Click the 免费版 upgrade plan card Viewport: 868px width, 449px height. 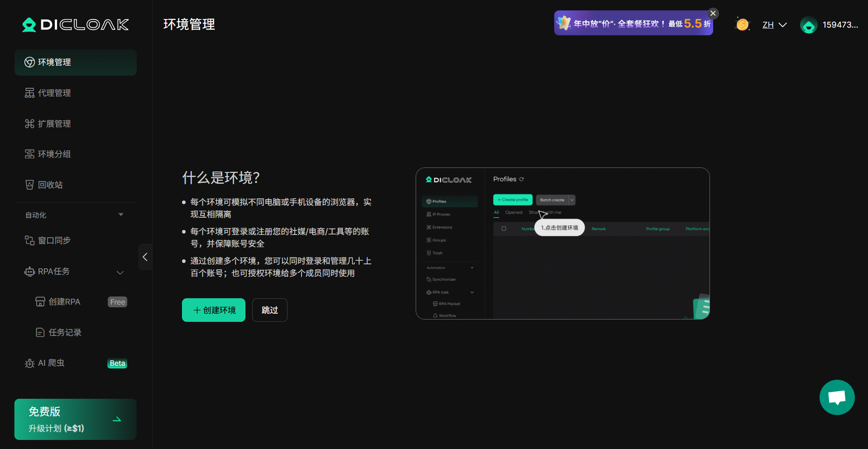(x=76, y=419)
